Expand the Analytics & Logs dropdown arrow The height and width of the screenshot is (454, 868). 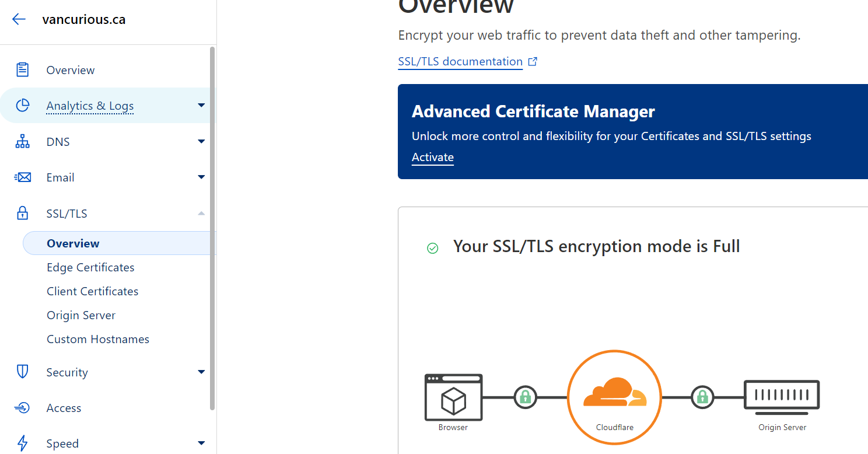(x=201, y=106)
